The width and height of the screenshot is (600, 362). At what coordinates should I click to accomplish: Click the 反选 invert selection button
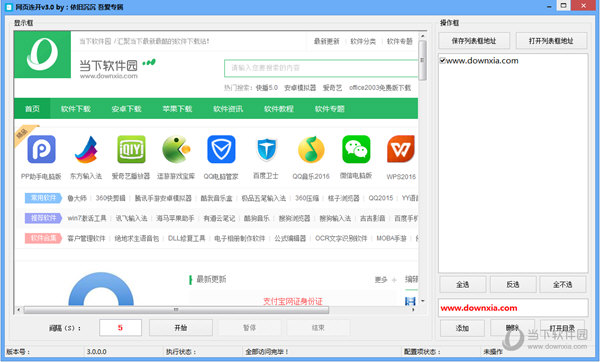513,284
